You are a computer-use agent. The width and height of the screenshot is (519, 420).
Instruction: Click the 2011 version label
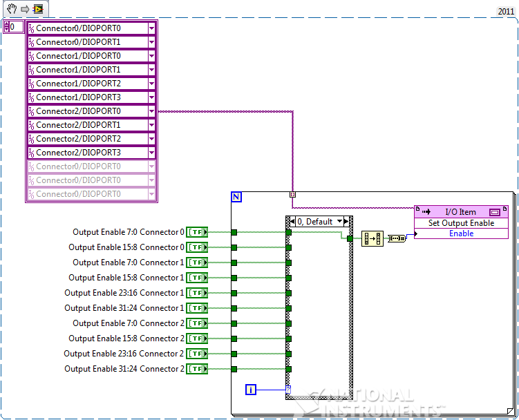pos(506,12)
